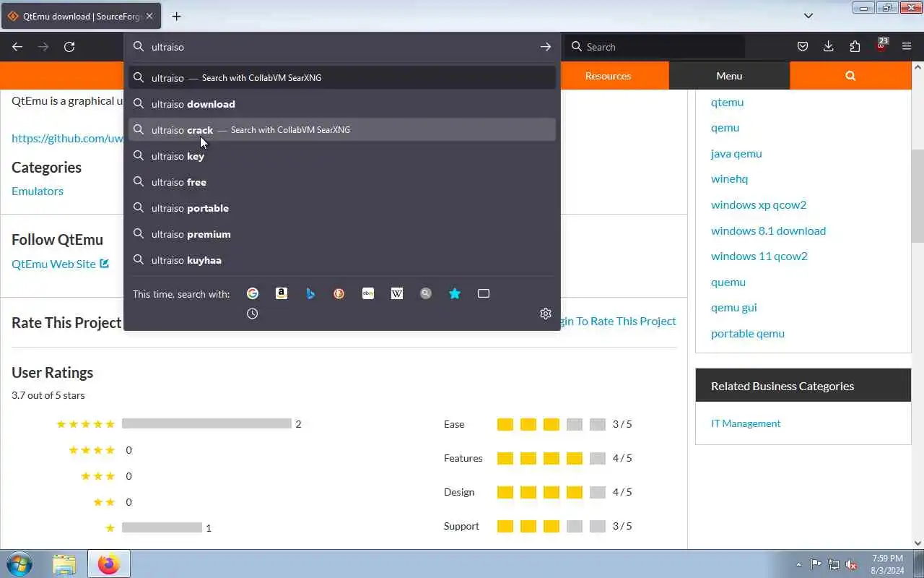Search this time with Wikipedia
This screenshot has height=578, width=924.
pos(397,293)
